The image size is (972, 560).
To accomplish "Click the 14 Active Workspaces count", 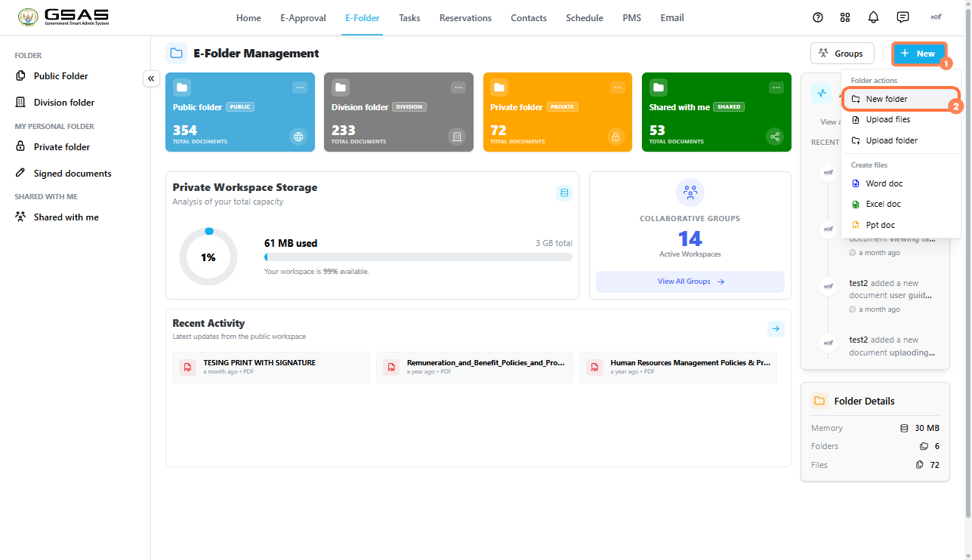I will (x=690, y=239).
